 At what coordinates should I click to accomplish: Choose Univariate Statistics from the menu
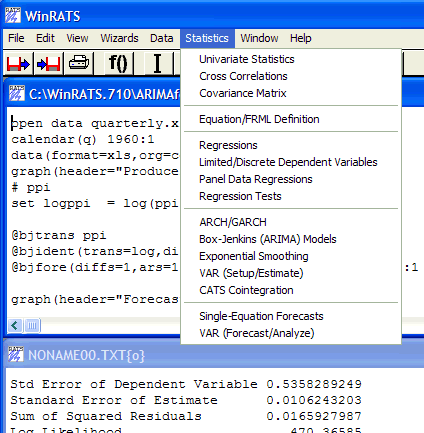tap(247, 59)
